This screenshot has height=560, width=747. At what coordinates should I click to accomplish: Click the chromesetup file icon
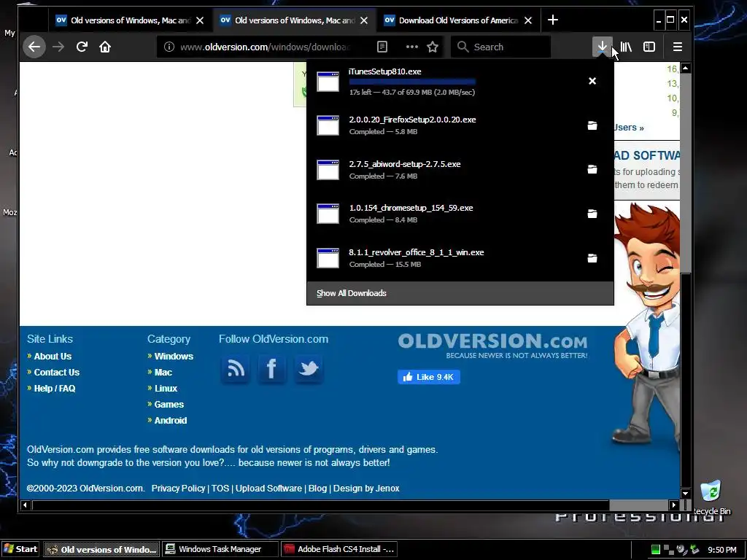(328, 214)
